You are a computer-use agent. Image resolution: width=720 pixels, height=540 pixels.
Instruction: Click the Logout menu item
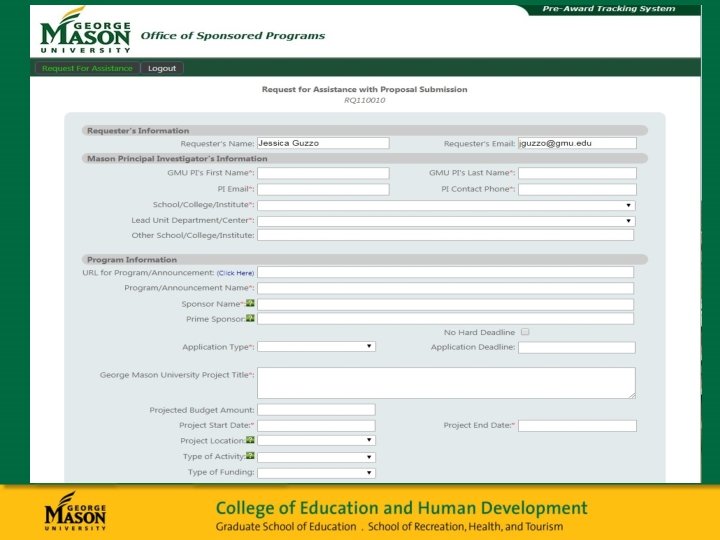tap(162, 68)
